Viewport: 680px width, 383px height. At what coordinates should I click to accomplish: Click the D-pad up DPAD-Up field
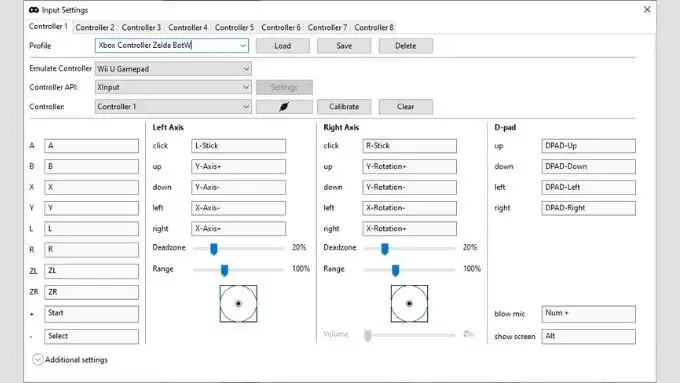click(x=588, y=146)
